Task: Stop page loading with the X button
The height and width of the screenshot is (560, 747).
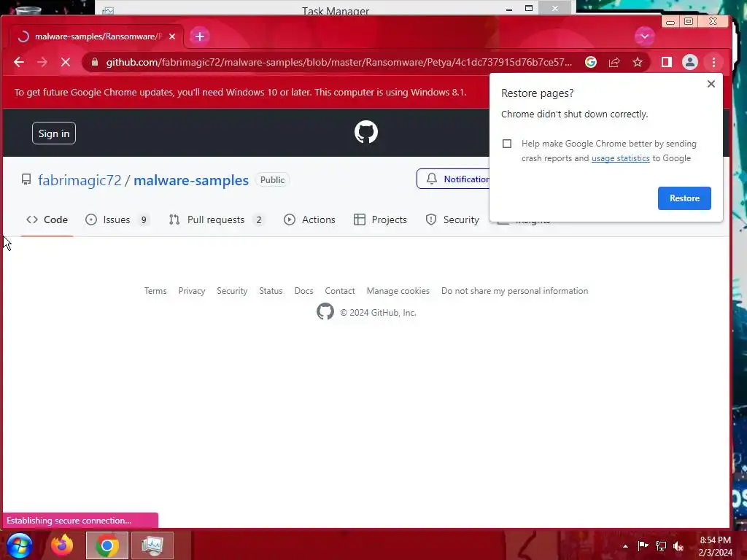Action: [66, 62]
